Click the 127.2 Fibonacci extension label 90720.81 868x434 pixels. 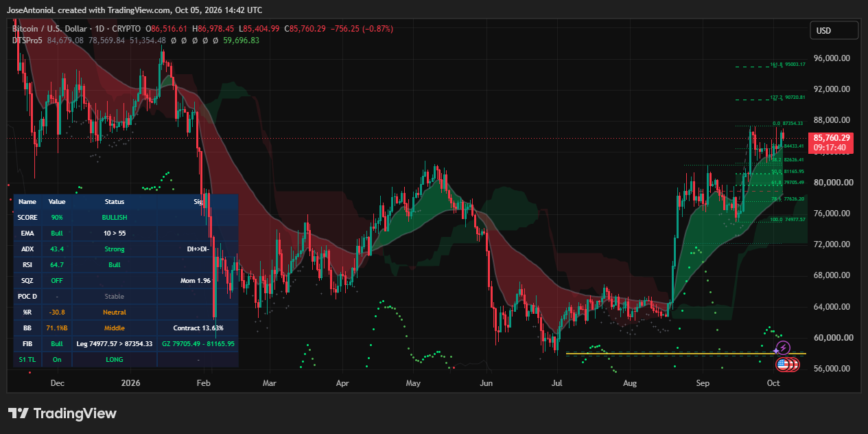click(788, 98)
